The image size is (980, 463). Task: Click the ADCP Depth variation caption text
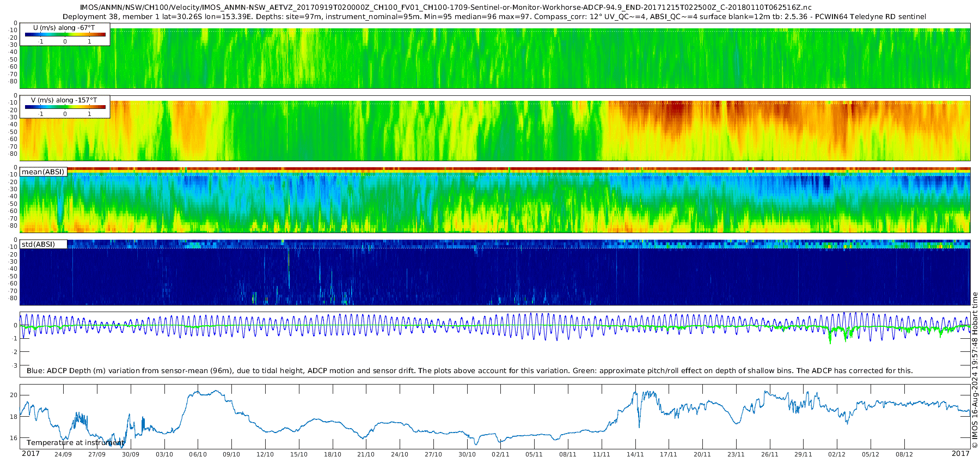pyautogui.click(x=469, y=371)
